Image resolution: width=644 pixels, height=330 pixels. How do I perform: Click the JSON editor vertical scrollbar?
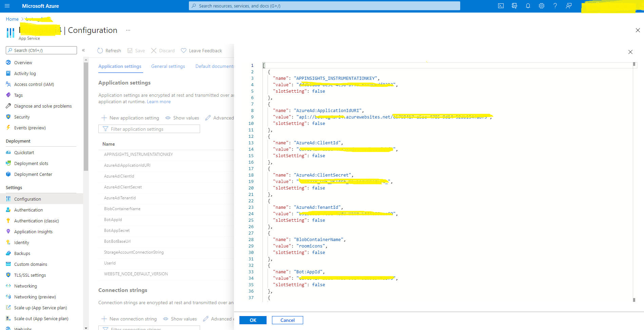pyautogui.click(x=634, y=182)
